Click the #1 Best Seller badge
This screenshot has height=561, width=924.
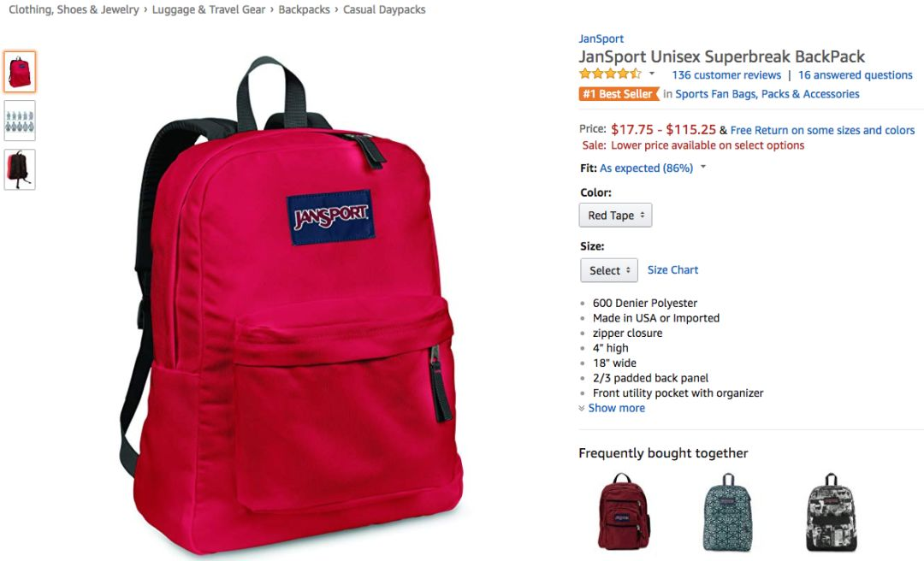[619, 94]
